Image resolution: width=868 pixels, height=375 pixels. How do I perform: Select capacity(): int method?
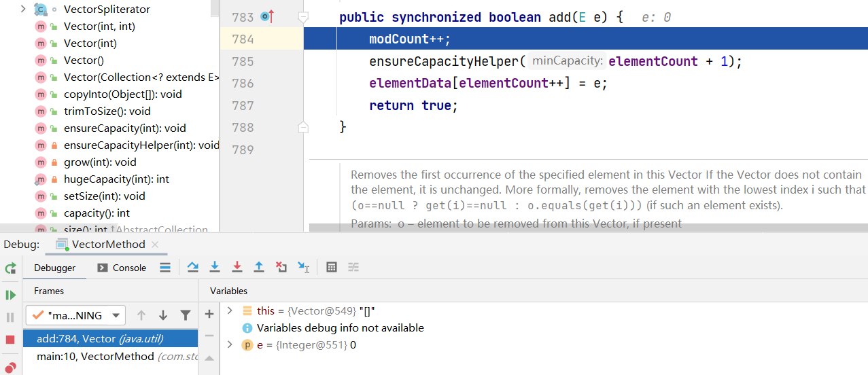(97, 213)
